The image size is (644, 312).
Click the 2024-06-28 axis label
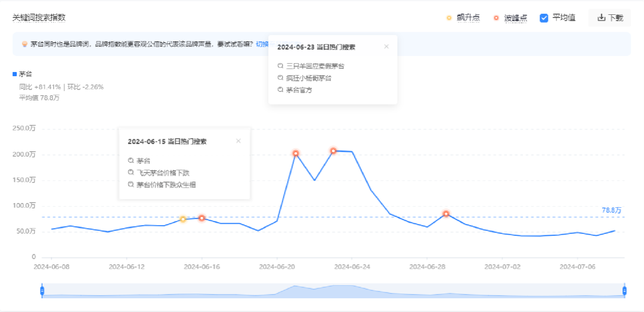pyautogui.click(x=427, y=267)
